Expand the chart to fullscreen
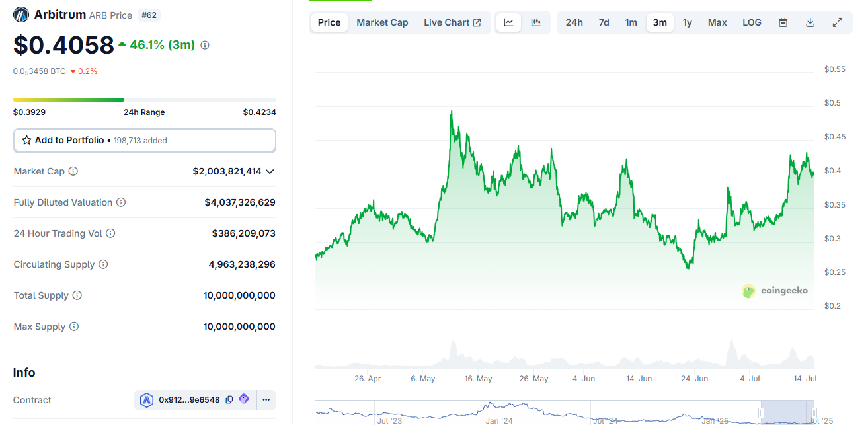Image resolution: width=868 pixels, height=425 pixels. click(x=838, y=22)
